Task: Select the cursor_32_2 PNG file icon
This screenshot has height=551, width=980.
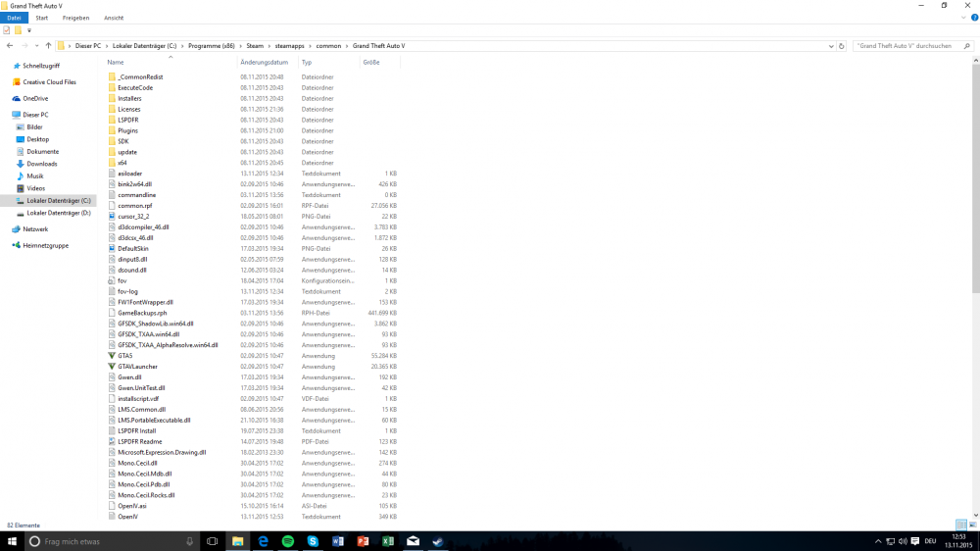Action: coord(112,217)
